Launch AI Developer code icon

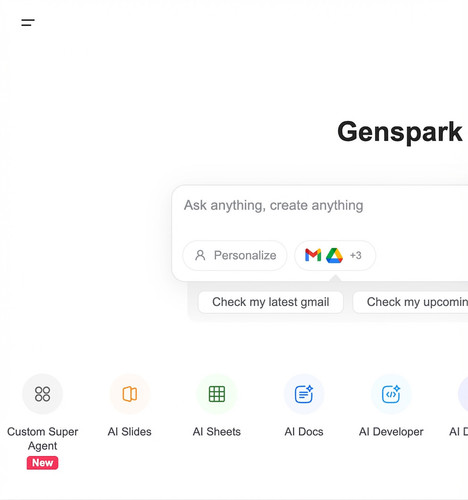pyautogui.click(x=391, y=394)
